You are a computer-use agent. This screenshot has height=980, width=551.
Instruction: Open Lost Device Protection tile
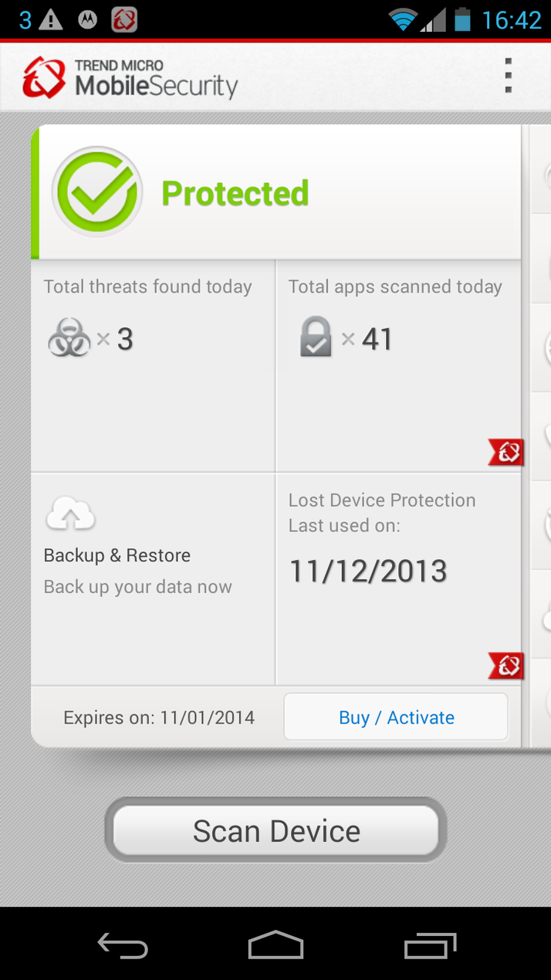397,578
